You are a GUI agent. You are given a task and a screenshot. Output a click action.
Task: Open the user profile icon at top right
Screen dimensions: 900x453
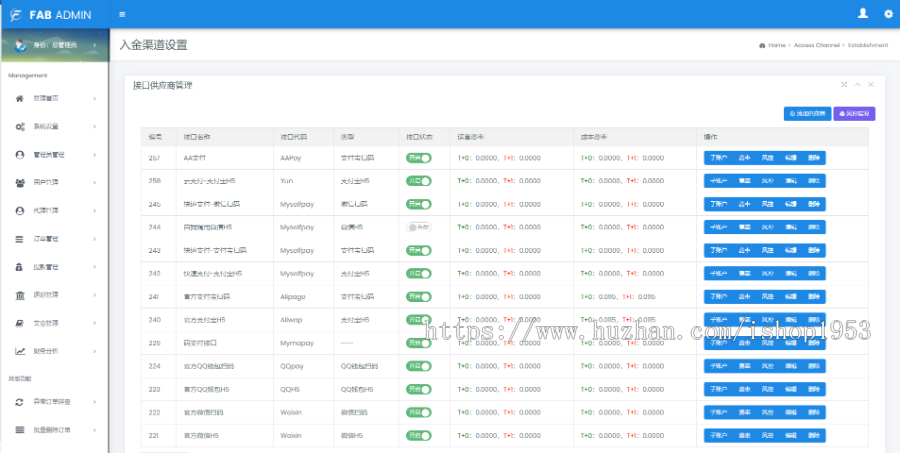(862, 14)
